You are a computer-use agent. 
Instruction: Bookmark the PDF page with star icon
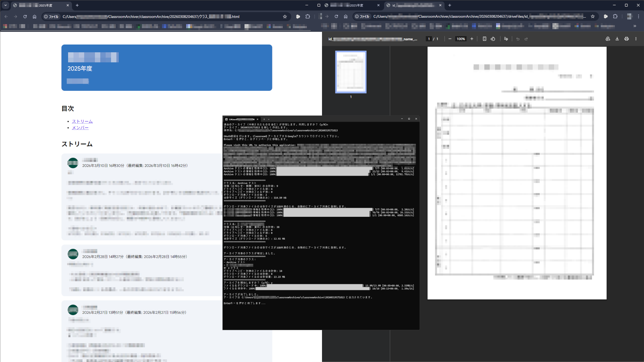(x=593, y=16)
